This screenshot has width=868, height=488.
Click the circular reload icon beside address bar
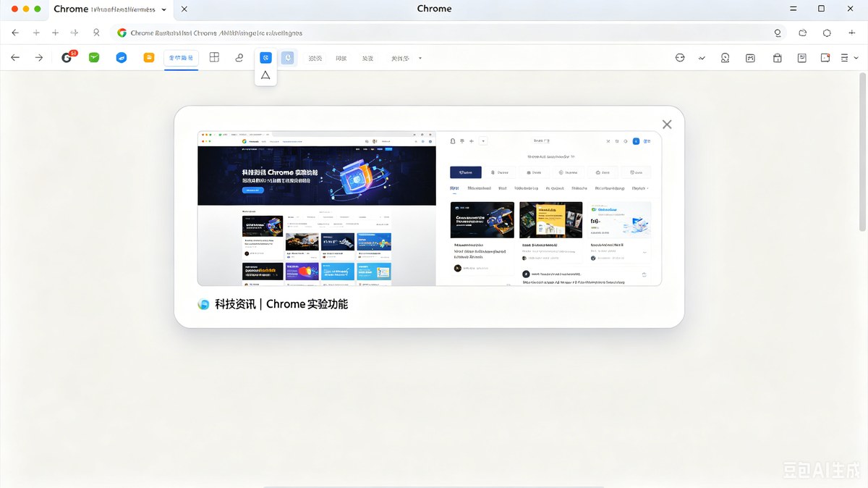pos(803,33)
